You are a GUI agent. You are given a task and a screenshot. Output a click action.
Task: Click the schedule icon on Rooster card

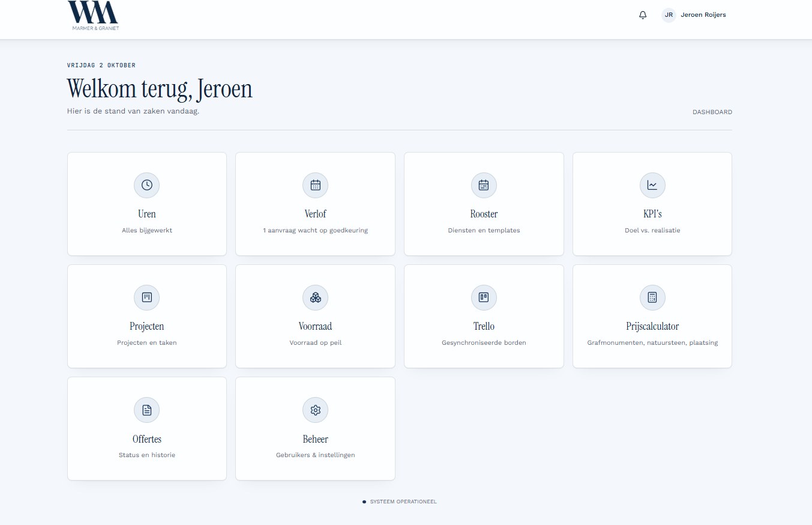484,185
